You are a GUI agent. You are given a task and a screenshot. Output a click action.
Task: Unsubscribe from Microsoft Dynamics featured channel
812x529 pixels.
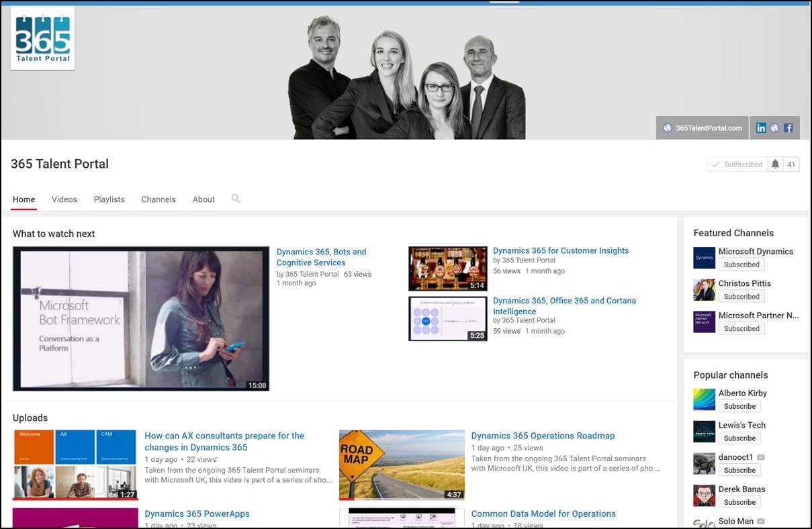741,264
